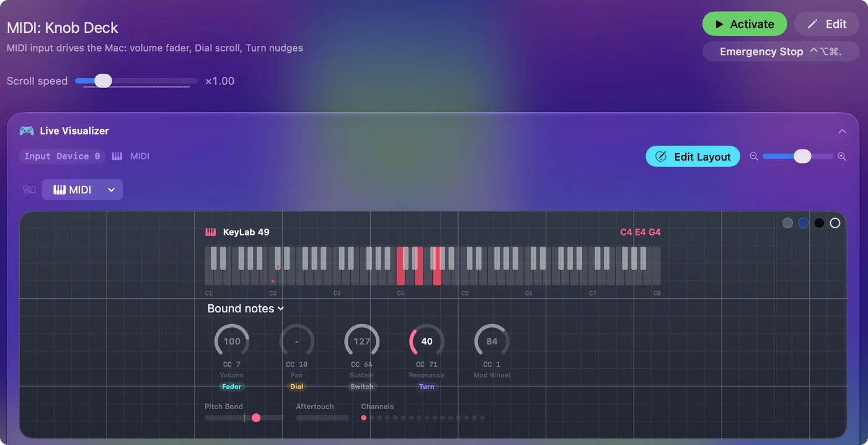868x445 pixels.
Task: Click the Aftertouch bar
Action: 322,418
